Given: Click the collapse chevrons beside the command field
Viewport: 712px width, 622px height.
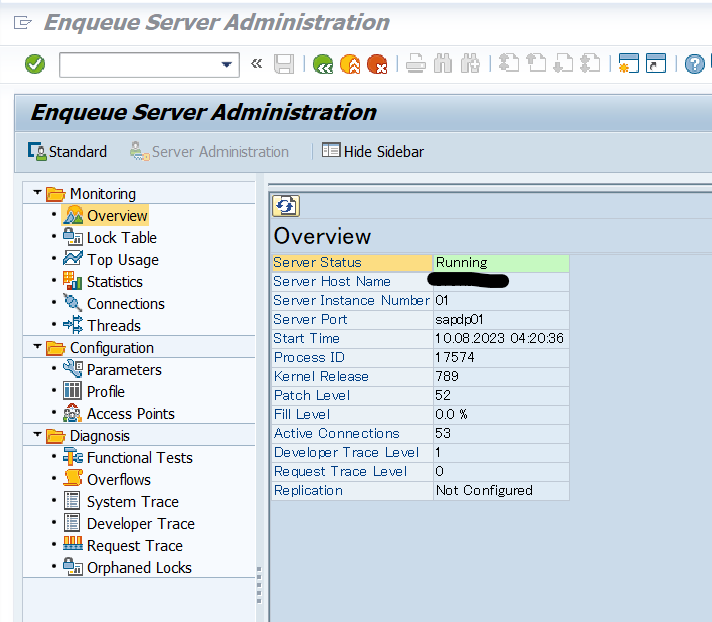Looking at the screenshot, I should [x=256, y=65].
